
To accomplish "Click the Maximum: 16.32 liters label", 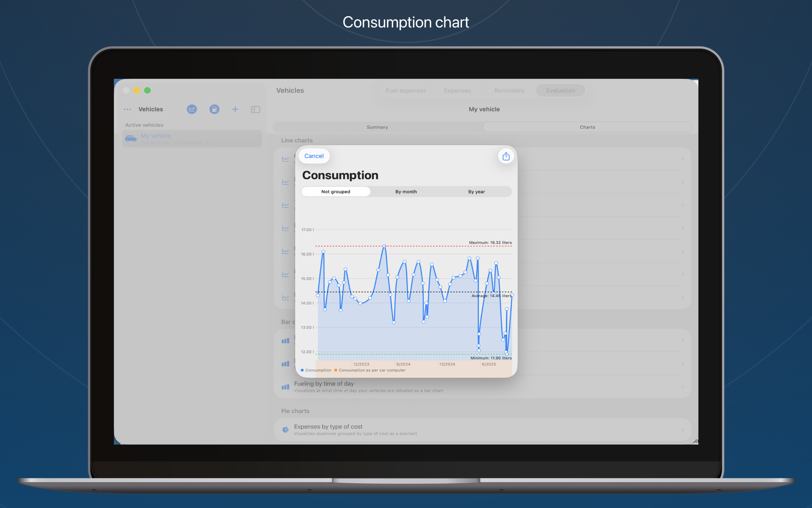I will coord(490,243).
